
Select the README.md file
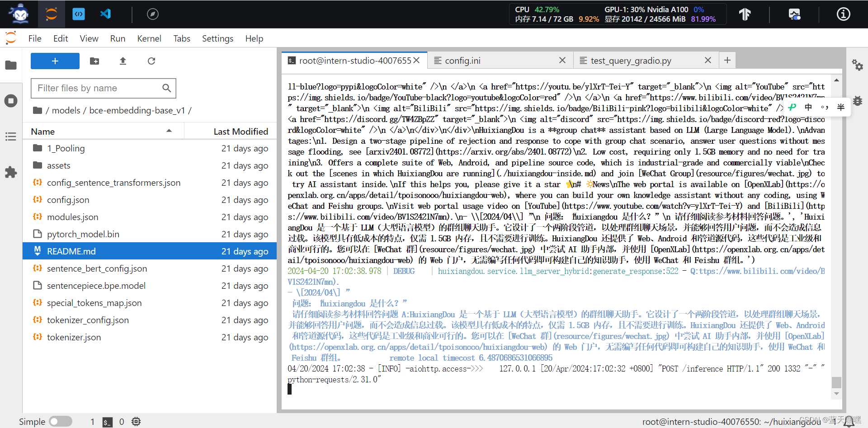click(150, 251)
